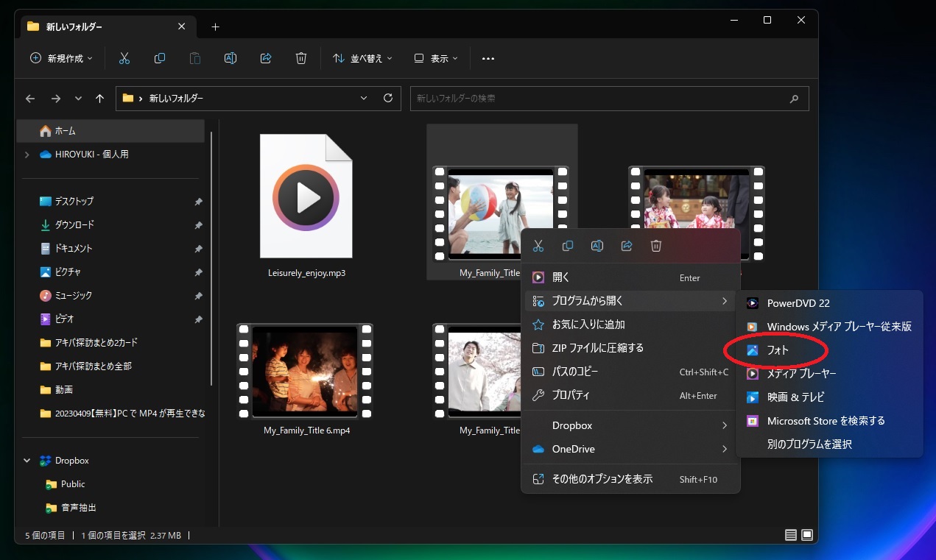Click the Rename icon in the context menu

coord(597,246)
